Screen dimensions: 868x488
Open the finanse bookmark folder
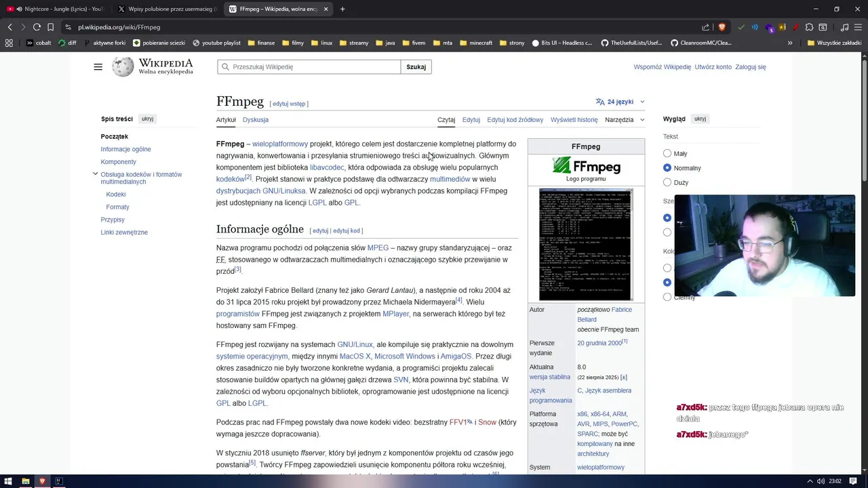coord(261,43)
